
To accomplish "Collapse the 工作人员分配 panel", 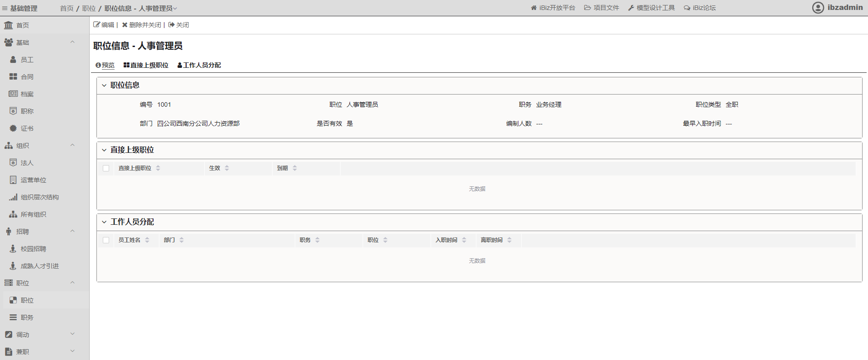I will 104,222.
